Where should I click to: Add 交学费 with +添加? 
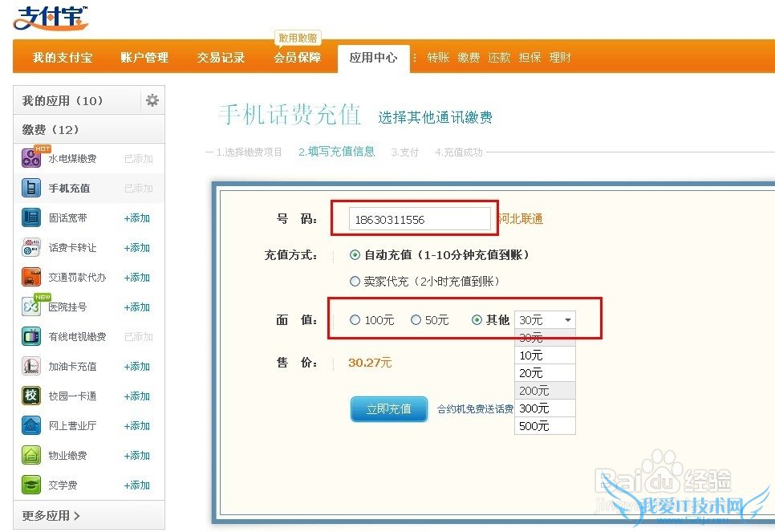137,485
